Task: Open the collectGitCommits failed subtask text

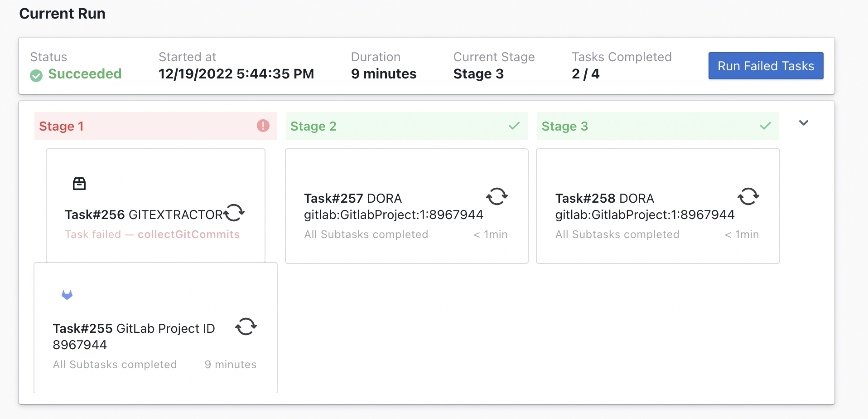Action: (x=188, y=234)
